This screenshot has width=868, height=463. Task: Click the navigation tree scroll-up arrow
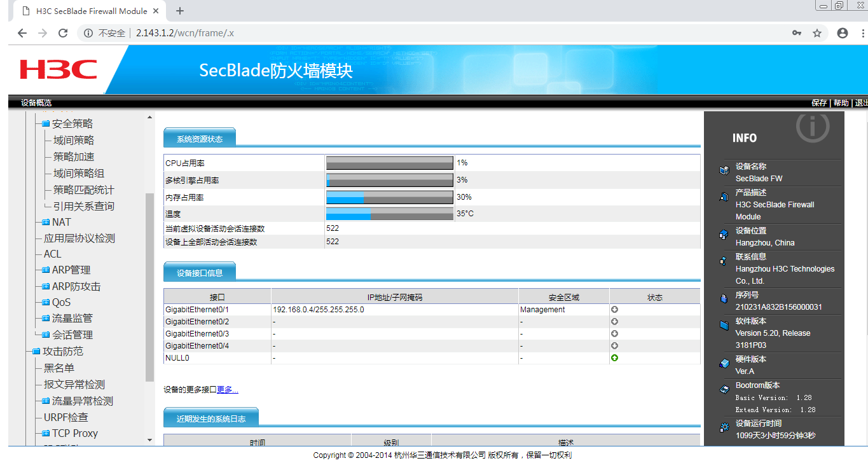150,118
